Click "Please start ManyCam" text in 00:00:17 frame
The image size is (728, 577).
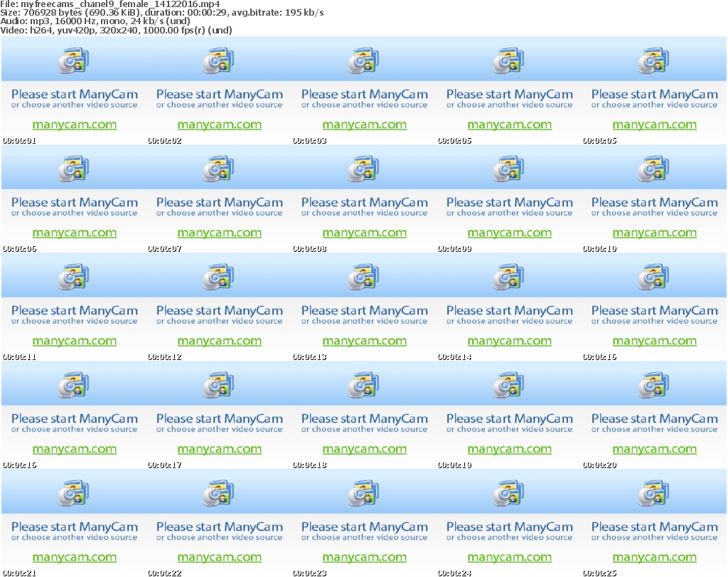pos(220,418)
